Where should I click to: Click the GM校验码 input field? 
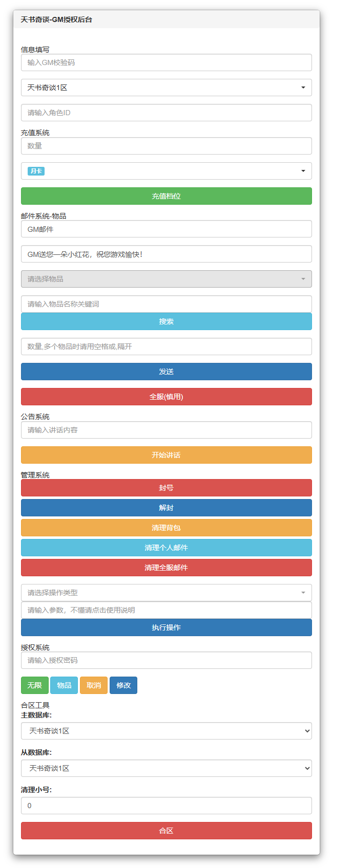click(166, 62)
